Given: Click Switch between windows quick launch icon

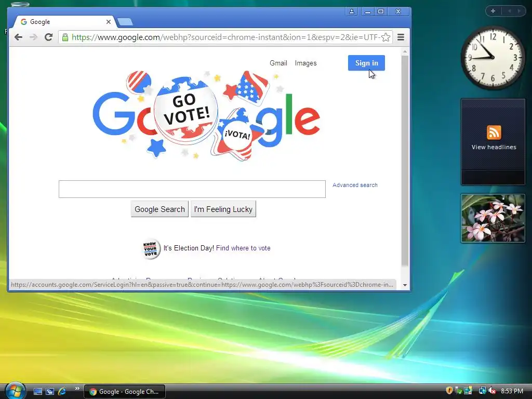Looking at the screenshot, I should point(50,392).
